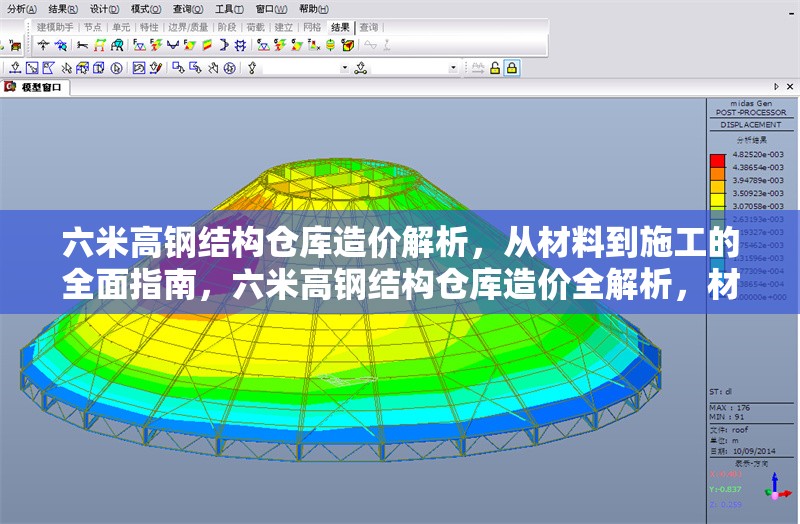Viewport: 800px width, 524px height.
Task: Switch to the 单元 toolbar tab
Action: click(x=121, y=27)
